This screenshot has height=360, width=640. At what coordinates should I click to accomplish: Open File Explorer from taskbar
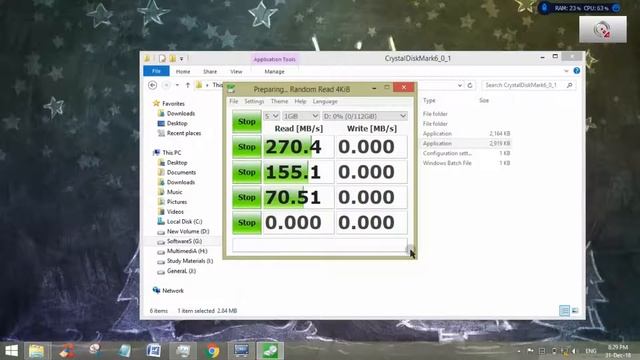click(36, 351)
